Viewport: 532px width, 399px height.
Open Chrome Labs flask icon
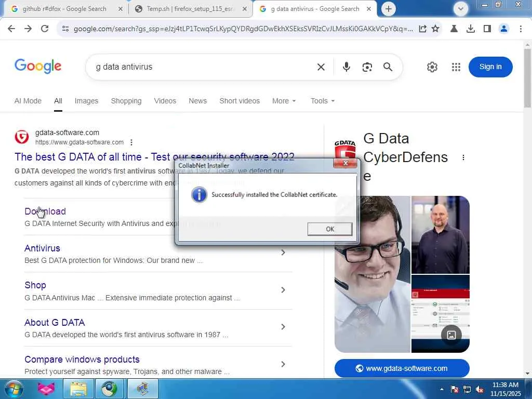coord(454,29)
